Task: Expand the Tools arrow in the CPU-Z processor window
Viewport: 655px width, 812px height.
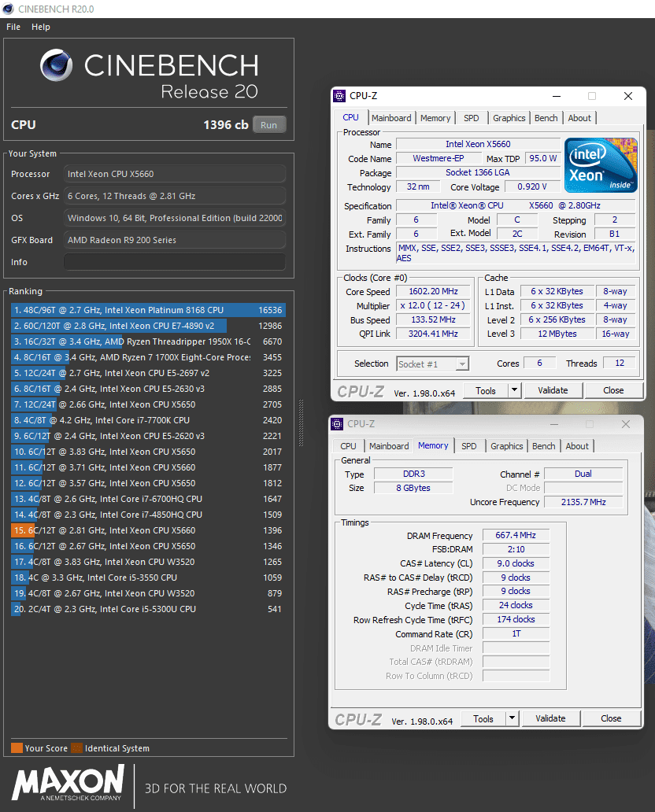Action: pos(514,390)
